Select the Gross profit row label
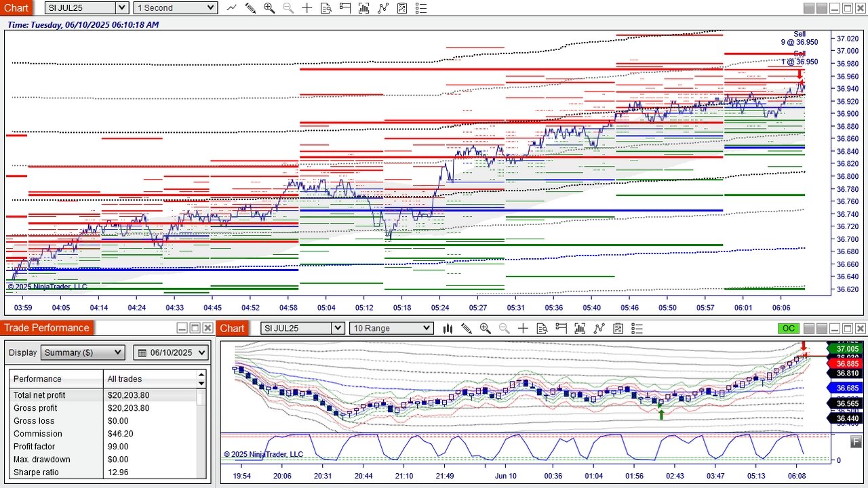Screen dimensions: 868x488 click(x=35, y=408)
